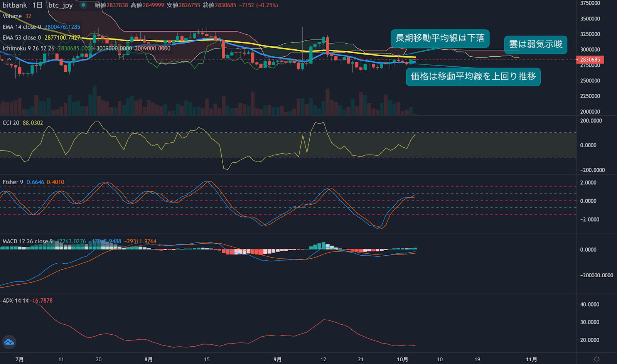Open the btc_jpy symbol selector

60,5
